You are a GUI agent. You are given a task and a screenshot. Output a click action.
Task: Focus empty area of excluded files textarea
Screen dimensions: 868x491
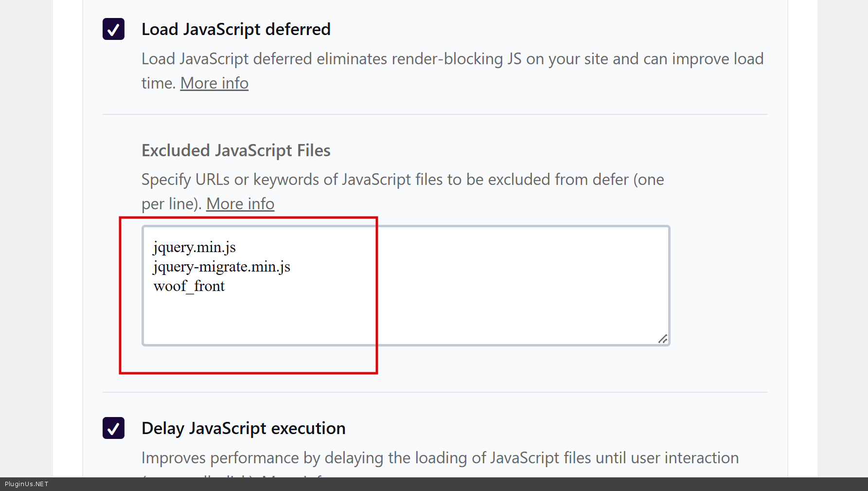pyautogui.click(x=486, y=311)
